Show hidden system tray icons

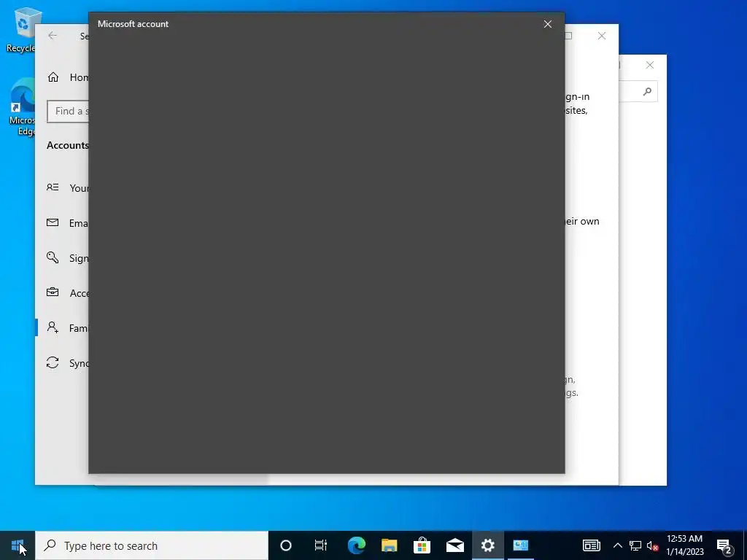coord(617,545)
